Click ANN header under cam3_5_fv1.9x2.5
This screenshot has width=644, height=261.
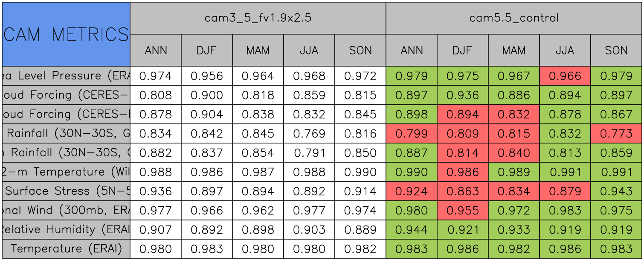point(156,50)
